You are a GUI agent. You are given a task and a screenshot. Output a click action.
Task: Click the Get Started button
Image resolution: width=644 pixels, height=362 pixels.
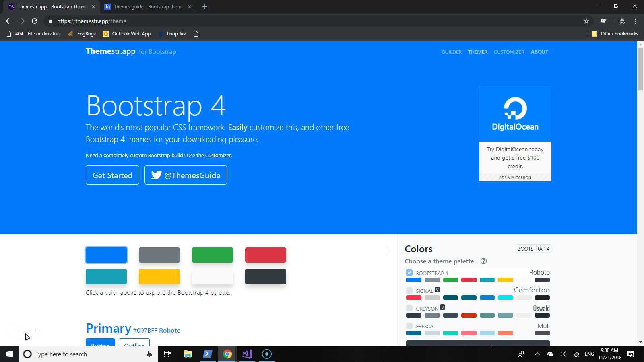tap(112, 175)
